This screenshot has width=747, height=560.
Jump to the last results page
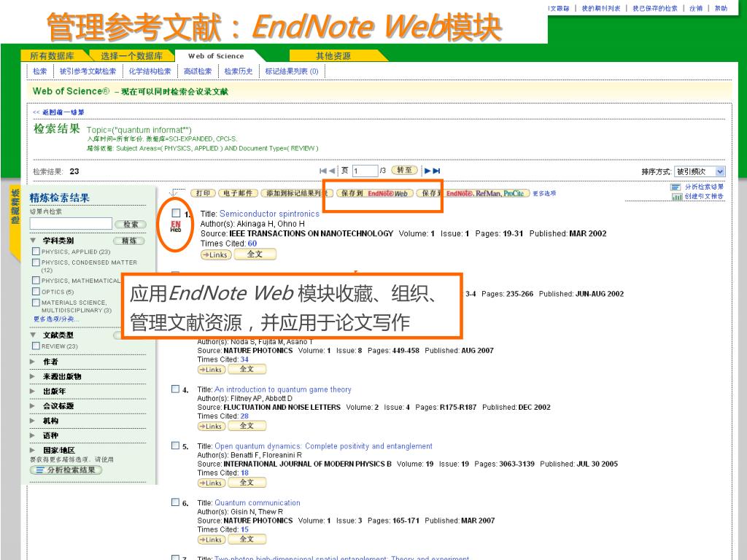coord(436,171)
